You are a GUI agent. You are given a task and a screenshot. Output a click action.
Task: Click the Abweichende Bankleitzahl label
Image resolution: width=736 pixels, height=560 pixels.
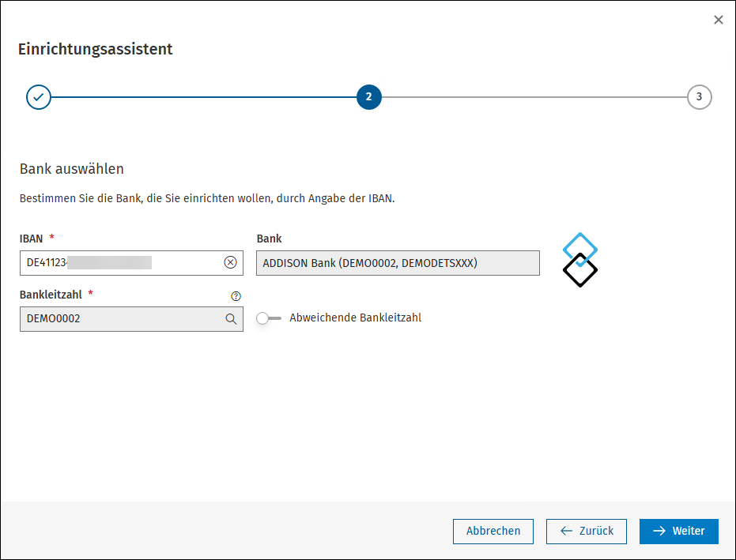pyautogui.click(x=355, y=318)
